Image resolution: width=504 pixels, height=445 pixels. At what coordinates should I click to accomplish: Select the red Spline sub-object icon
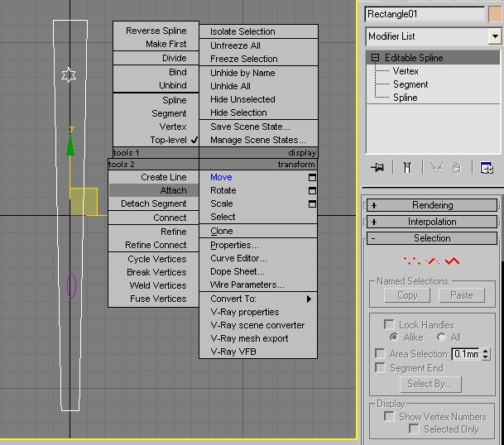pos(452,261)
